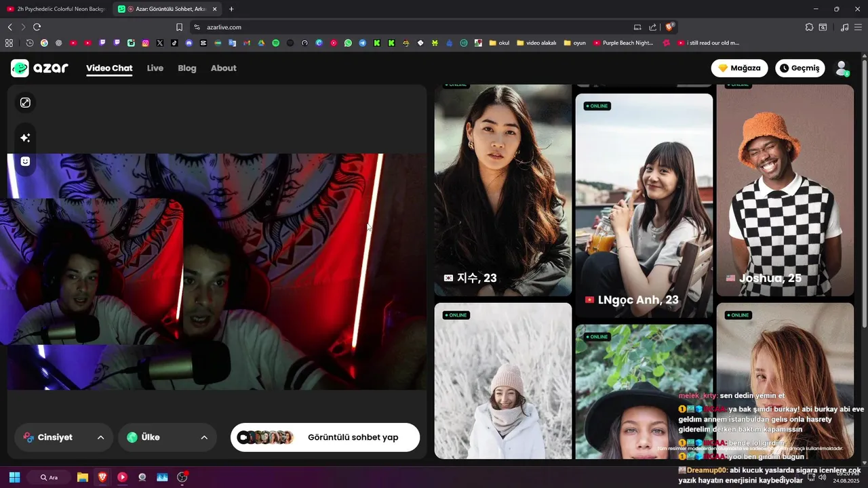Image resolution: width=868 pixels, height=488 pixels.
Task: Open the Telegram bookmark icon
Action: click(362, 43)
